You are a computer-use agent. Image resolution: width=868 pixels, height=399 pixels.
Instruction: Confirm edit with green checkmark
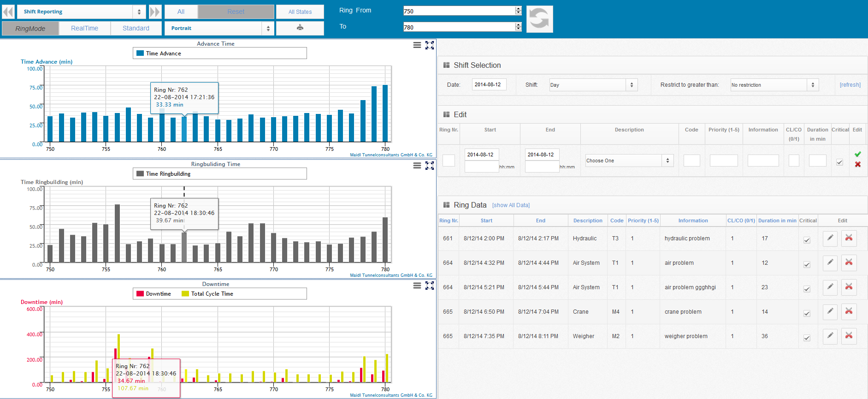click(857, 154)
